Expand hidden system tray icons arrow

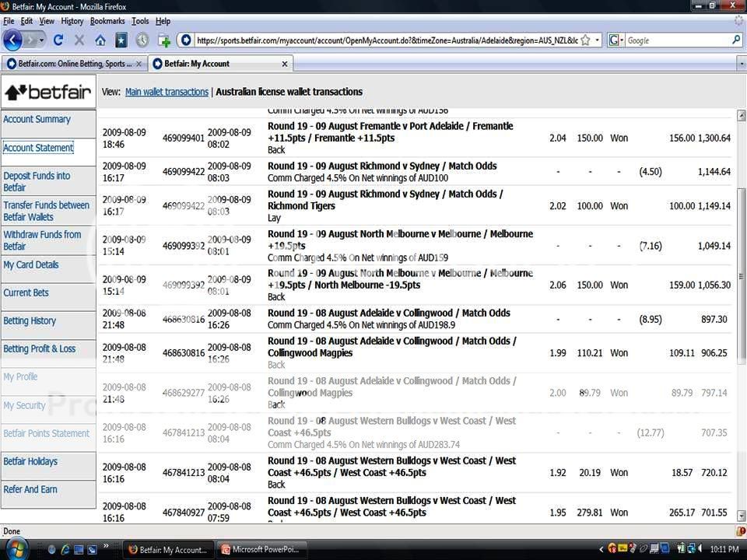[x=601, y=550]
